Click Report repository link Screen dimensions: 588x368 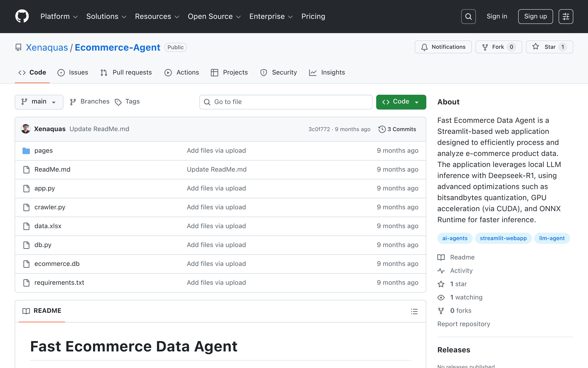464,324
